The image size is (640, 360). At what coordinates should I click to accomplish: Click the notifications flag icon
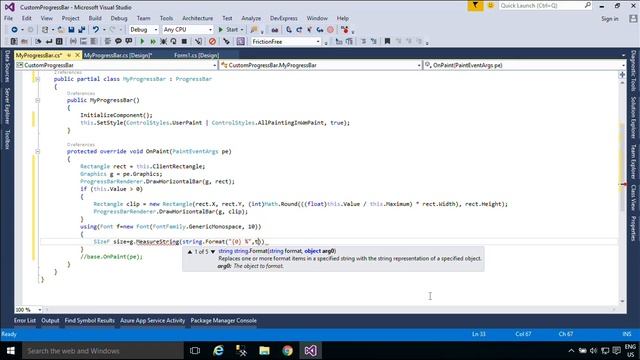[x=476, y=6]
